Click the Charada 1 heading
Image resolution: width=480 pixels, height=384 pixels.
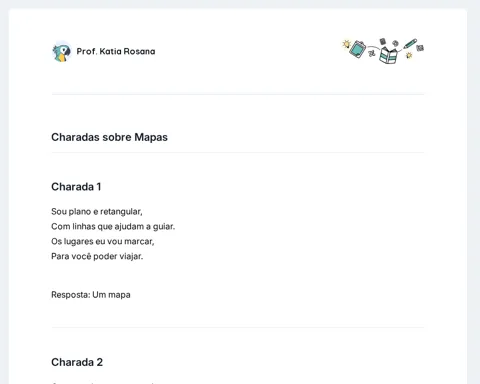click(x=76, y=187)
